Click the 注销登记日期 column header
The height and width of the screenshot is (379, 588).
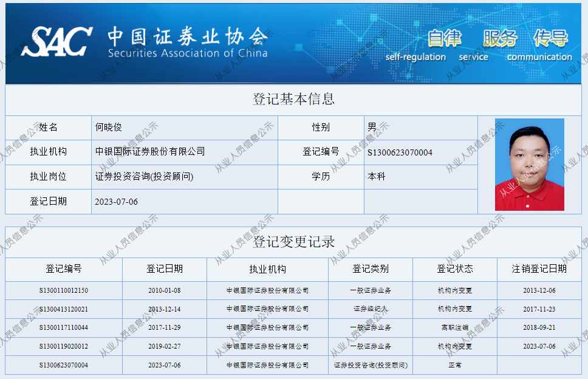pyautogui.click(x=539, y=268)
